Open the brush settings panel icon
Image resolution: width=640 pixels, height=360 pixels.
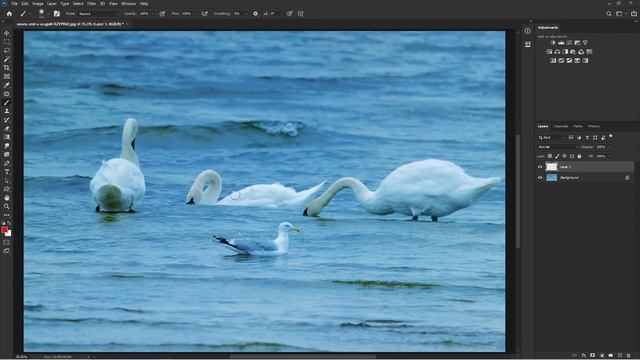57,13
